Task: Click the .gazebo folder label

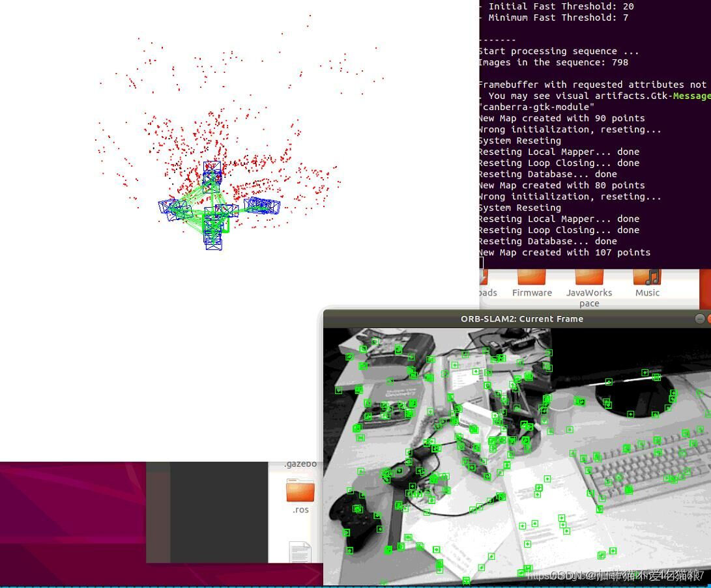Action: tap(300, 464)
